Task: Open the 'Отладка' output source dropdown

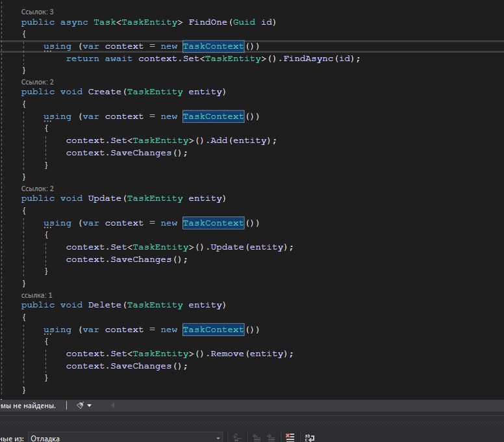Action: pos(125,438)
